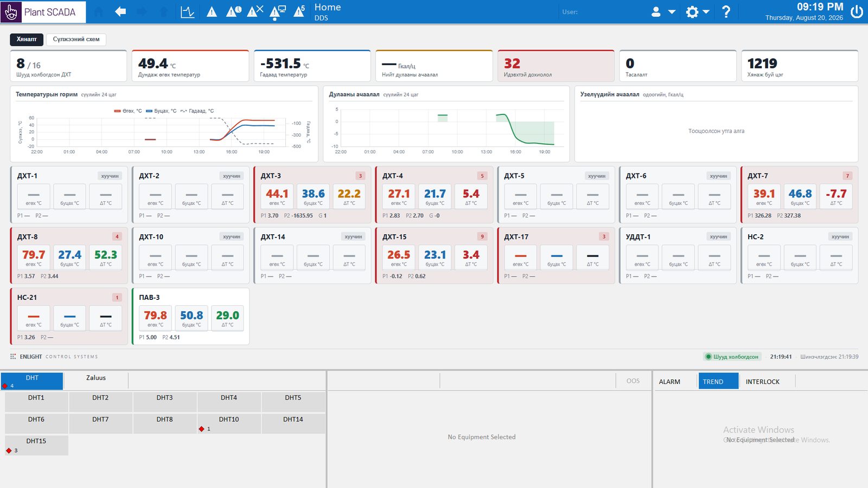Open the trend chart icon in toolbar

(188, 11)
